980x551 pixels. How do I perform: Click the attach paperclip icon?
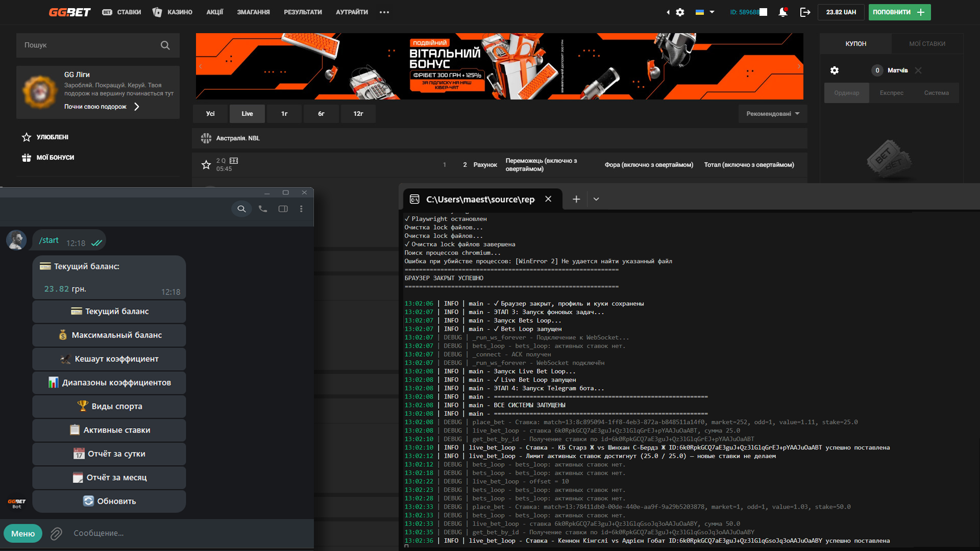point(56,533)
